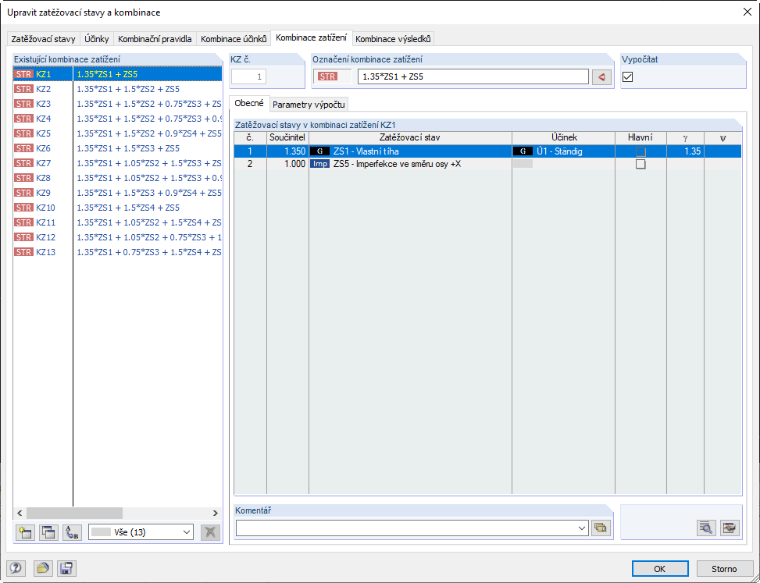Screen dimensions: 760x583
Task: Cancel with the Storno button
Action: (x=724, y=568)
